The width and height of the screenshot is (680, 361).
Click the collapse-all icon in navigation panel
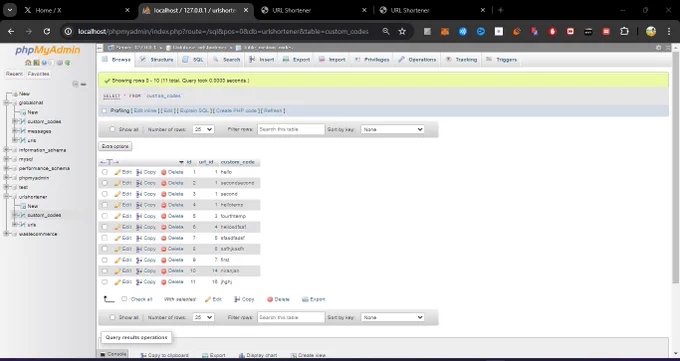click(75, 84)
